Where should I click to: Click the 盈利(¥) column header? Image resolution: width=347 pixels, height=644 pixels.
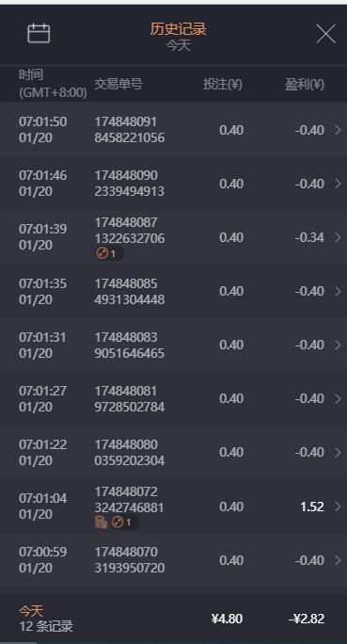pos(305,84)
